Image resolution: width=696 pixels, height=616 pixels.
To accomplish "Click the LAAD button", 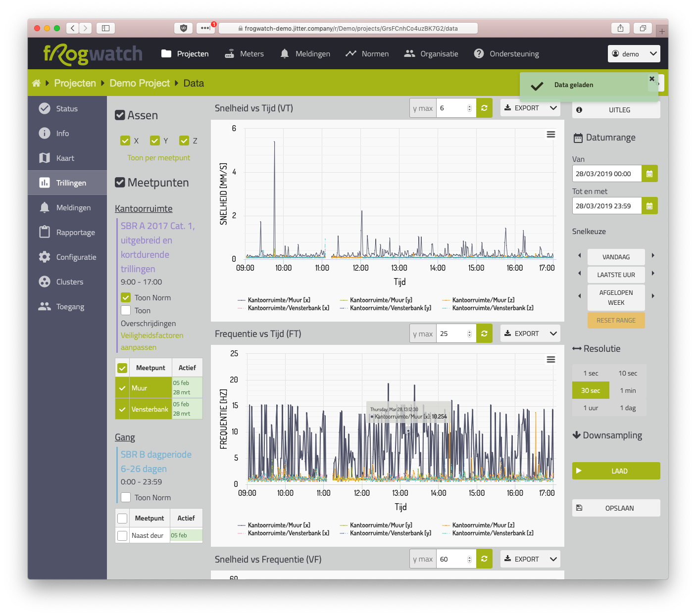I will coord(616,471).
